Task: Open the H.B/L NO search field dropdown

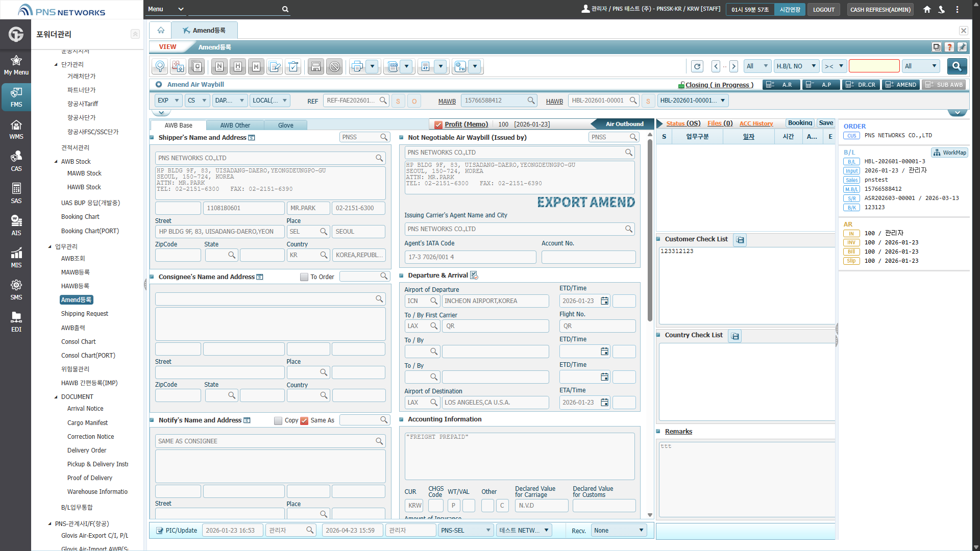Action: pos(797,66)
